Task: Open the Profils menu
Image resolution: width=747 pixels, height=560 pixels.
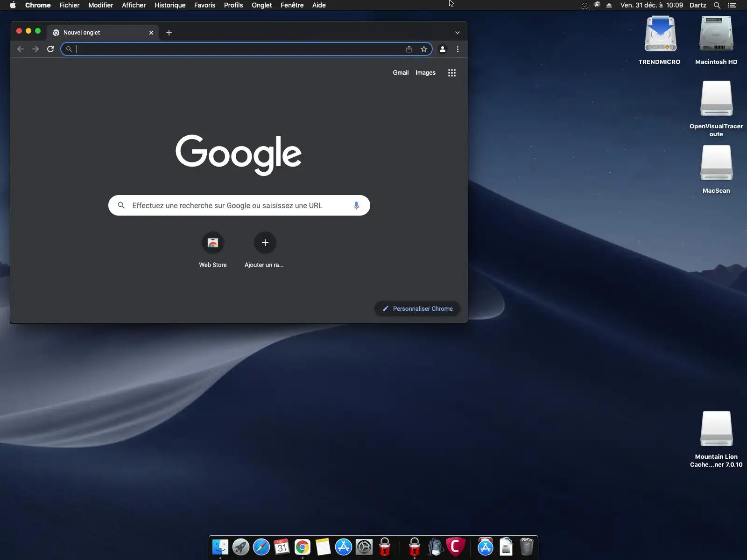Action: pos(233,5)
